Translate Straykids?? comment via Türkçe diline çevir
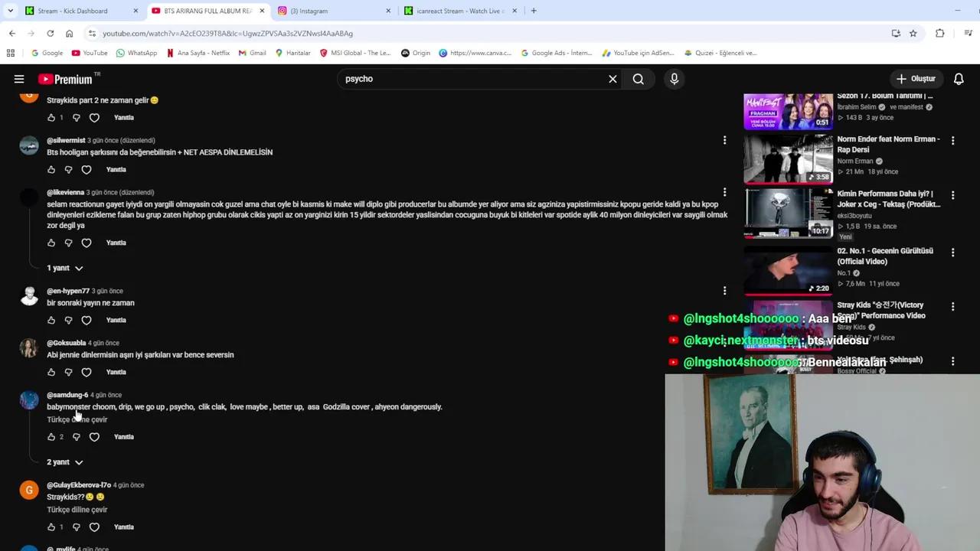Viewport: 980px width, 551px height. point(77,510)
